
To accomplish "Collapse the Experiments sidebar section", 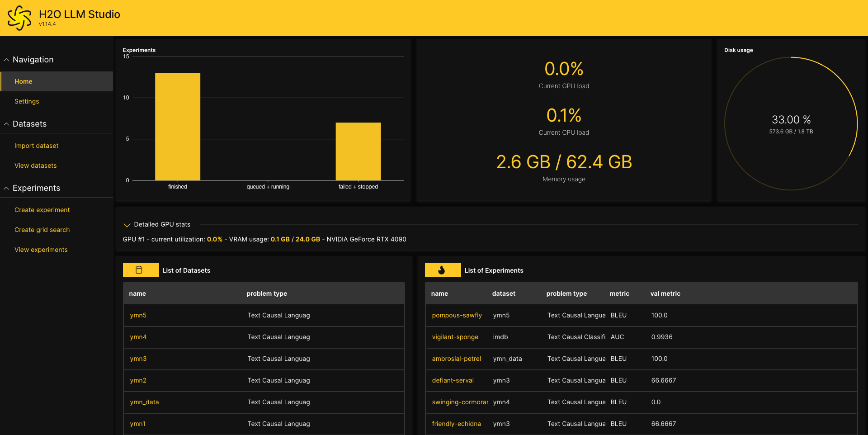I will coord(6,188).
